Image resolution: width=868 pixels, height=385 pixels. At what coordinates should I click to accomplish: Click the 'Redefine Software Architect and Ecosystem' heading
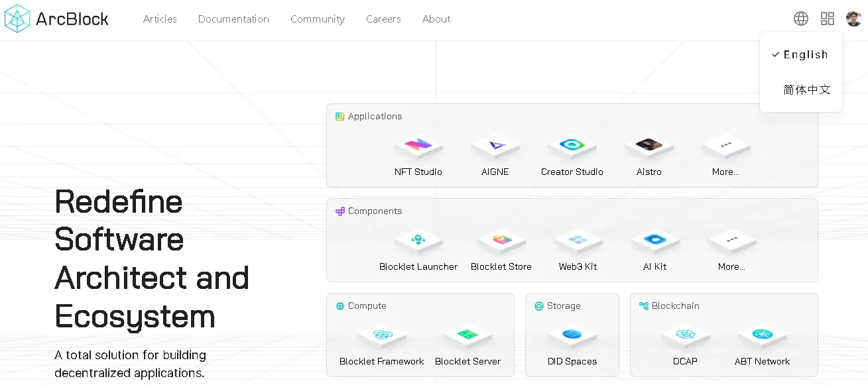click(x=152, y=258)
